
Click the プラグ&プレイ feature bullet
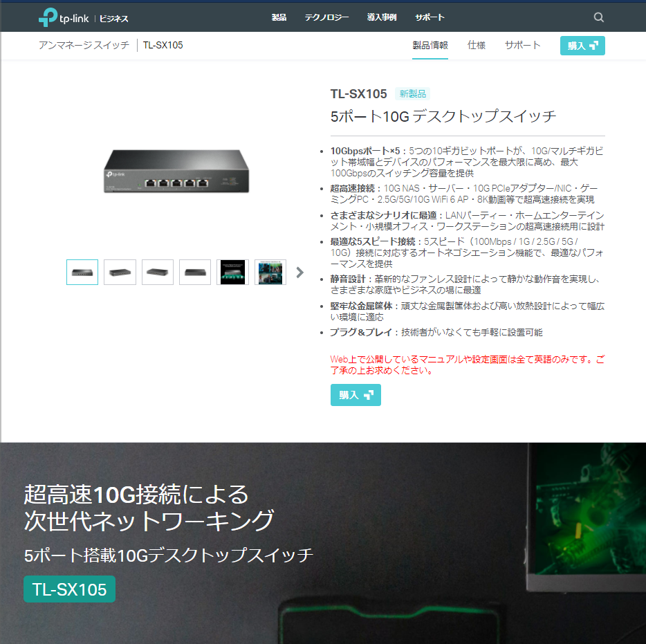pyautogui.click(x=436, y=332)
